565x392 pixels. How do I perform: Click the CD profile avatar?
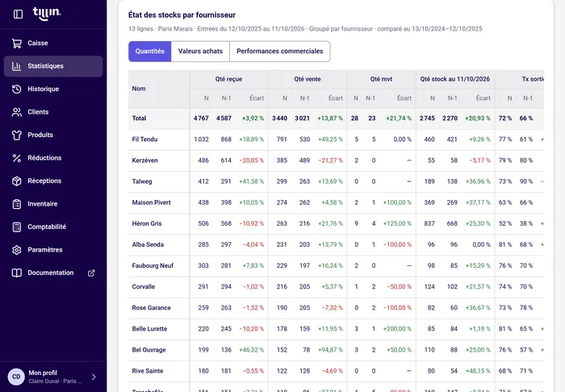[x=16, y=377]
